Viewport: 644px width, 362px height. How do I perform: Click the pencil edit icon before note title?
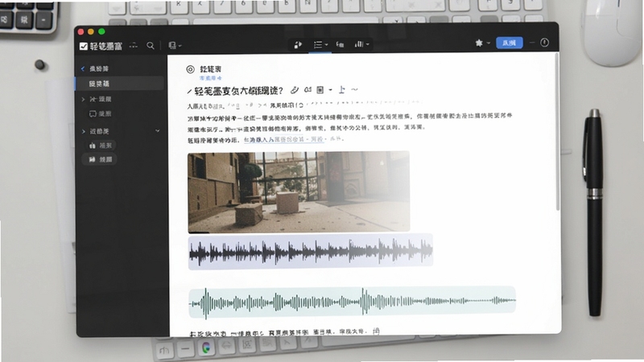tap(189, 91)
